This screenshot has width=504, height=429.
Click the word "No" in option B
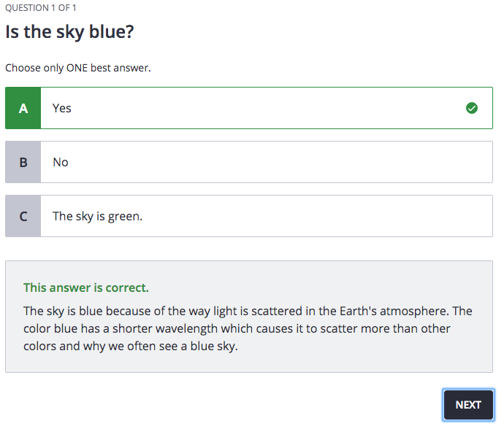[61, 162]
